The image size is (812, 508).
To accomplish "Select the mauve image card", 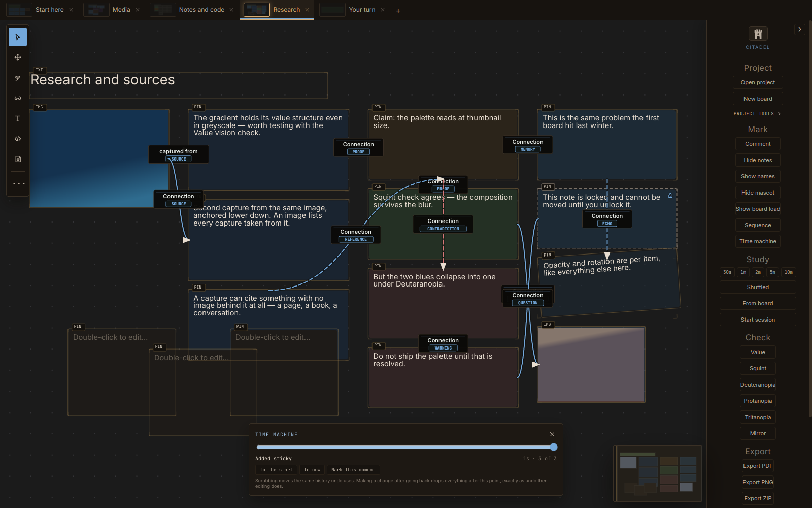I will coord(591,365).
